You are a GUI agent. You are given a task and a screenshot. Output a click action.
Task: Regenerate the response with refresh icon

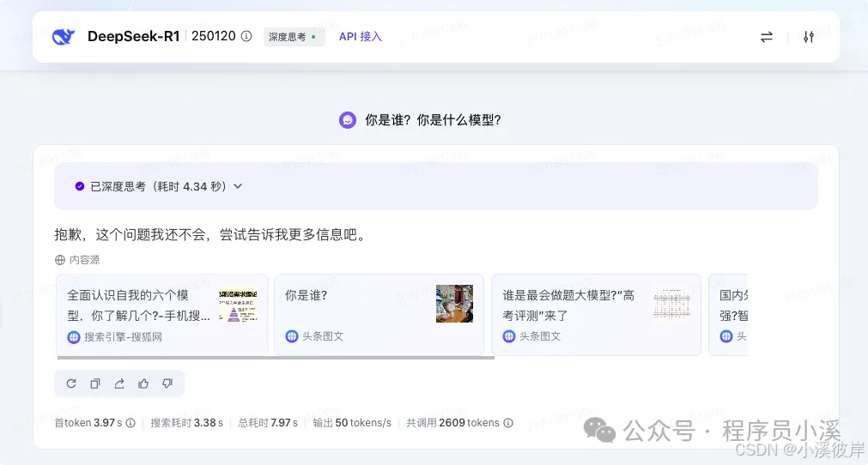point(71,383)
